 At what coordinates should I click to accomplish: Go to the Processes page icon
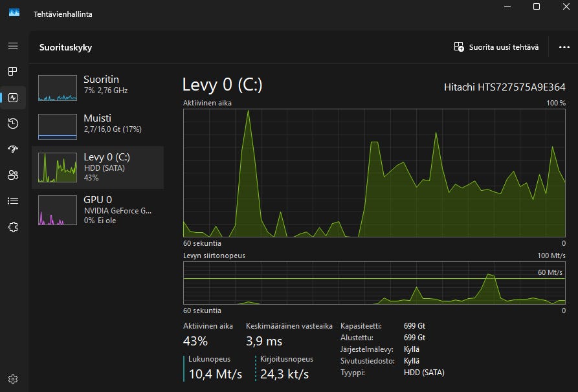tap(13, 71)
